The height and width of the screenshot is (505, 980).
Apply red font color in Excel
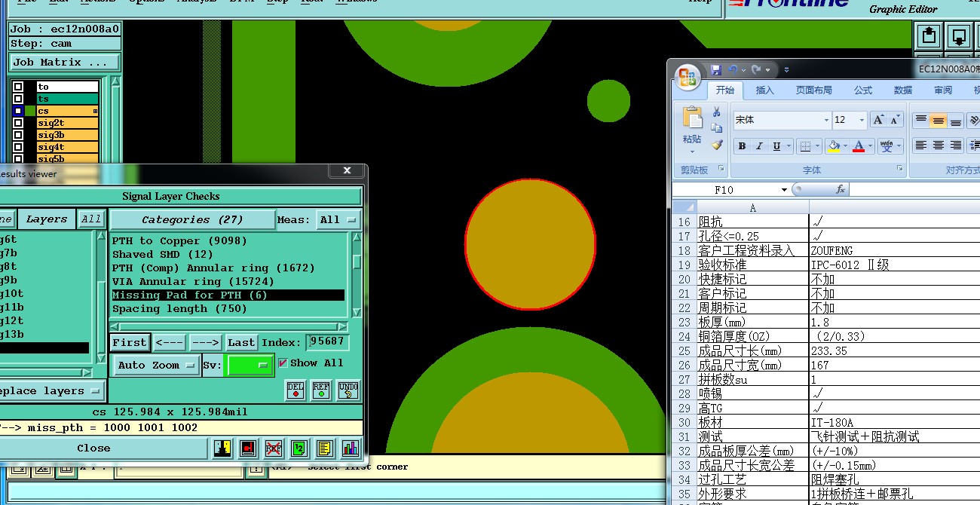click(859, 146)
